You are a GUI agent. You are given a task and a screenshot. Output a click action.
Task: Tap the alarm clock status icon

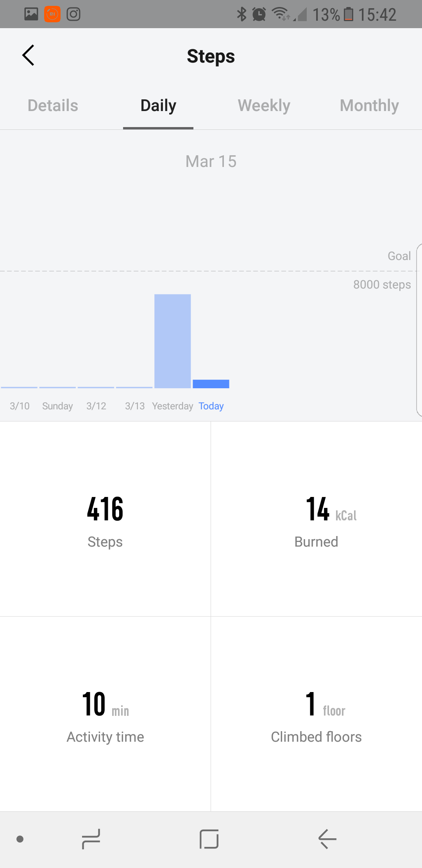click(x=259, y=14)
